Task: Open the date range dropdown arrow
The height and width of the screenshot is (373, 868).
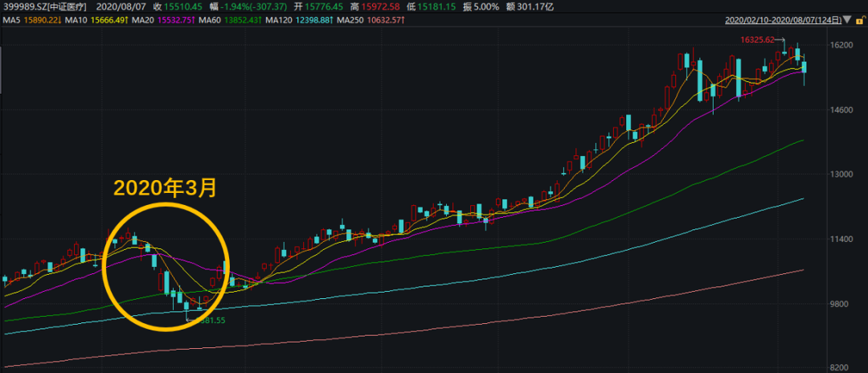Action: tap(845, 18)
